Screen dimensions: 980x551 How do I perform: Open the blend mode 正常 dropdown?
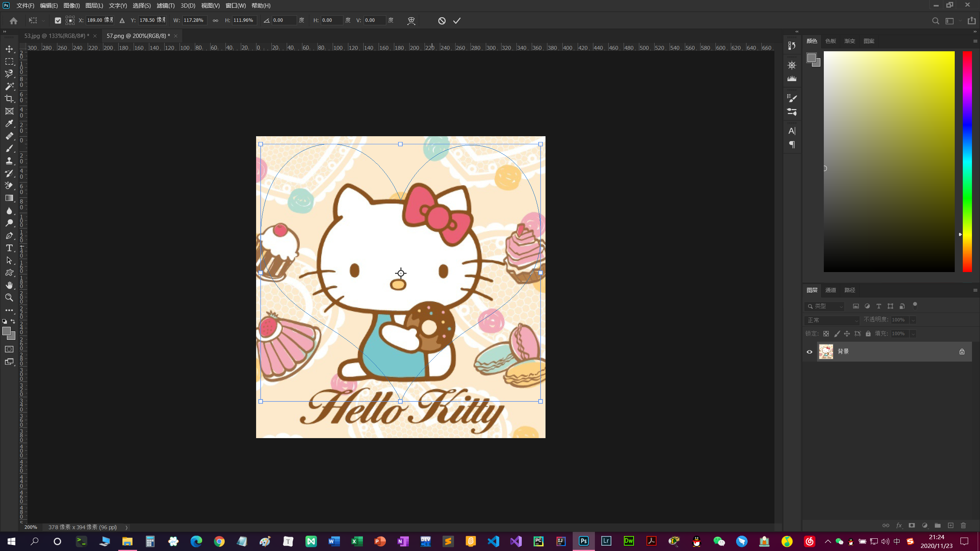(x=832, y=320)
